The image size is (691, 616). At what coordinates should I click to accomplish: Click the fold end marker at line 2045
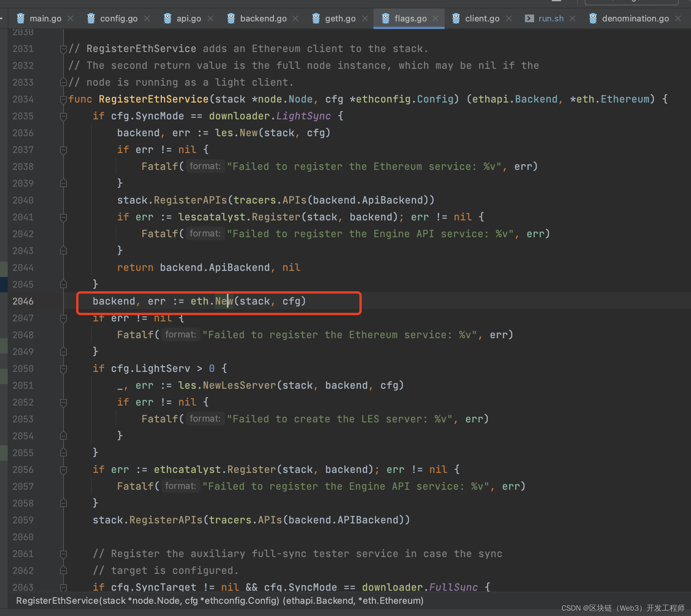coord(64,284)
